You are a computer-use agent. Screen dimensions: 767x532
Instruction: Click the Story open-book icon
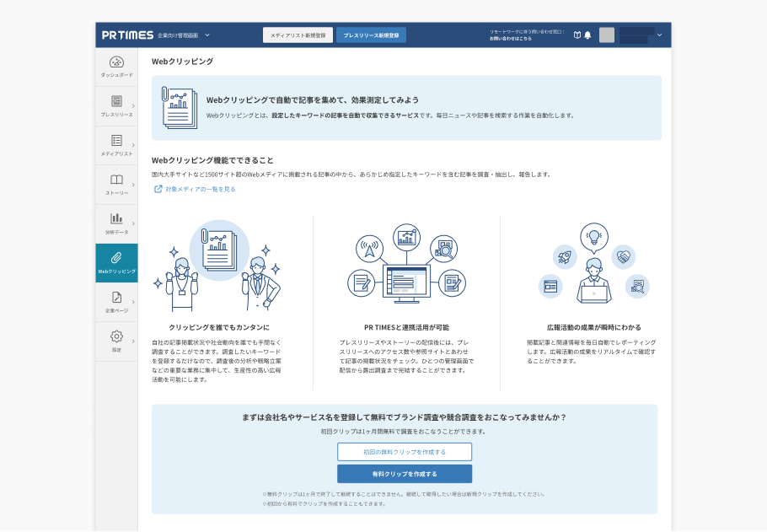point(116,180)
